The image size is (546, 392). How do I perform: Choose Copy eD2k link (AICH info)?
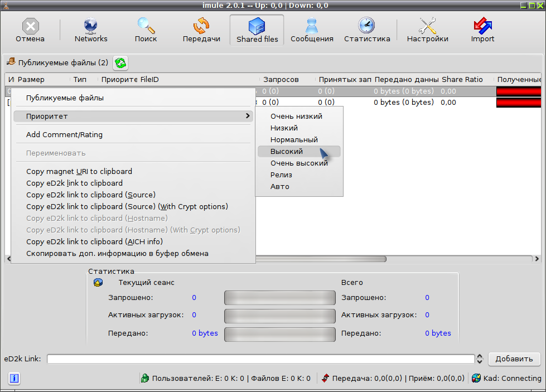point(133,241)
